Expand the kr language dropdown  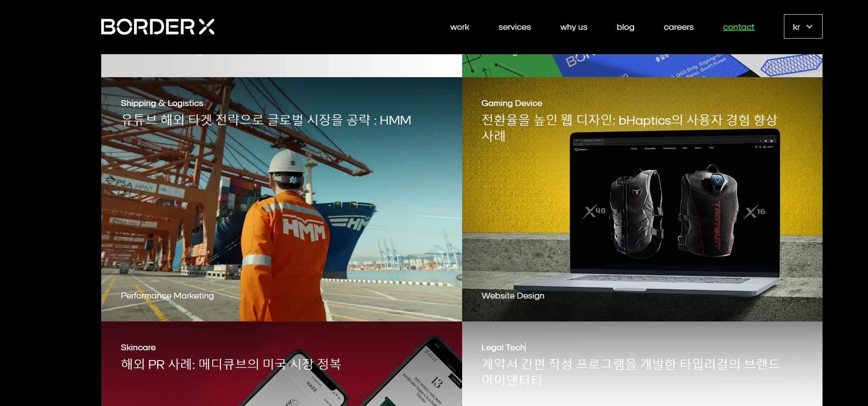tap(803, 26)
